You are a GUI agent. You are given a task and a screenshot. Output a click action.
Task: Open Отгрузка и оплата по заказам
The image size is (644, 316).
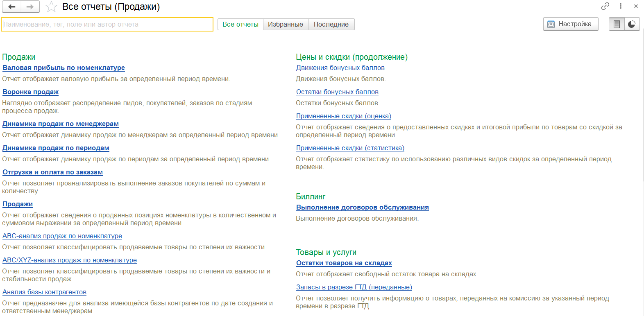tap(52, 172)
